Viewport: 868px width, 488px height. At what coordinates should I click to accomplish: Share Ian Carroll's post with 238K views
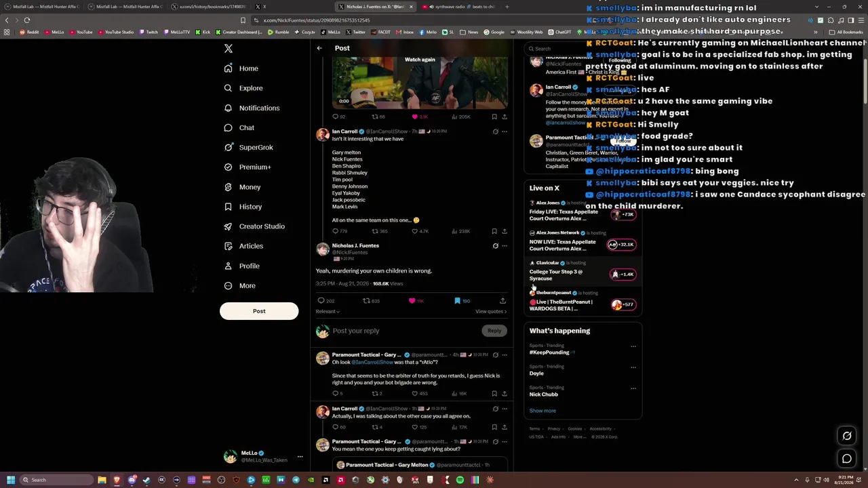(x=504, y=231)
